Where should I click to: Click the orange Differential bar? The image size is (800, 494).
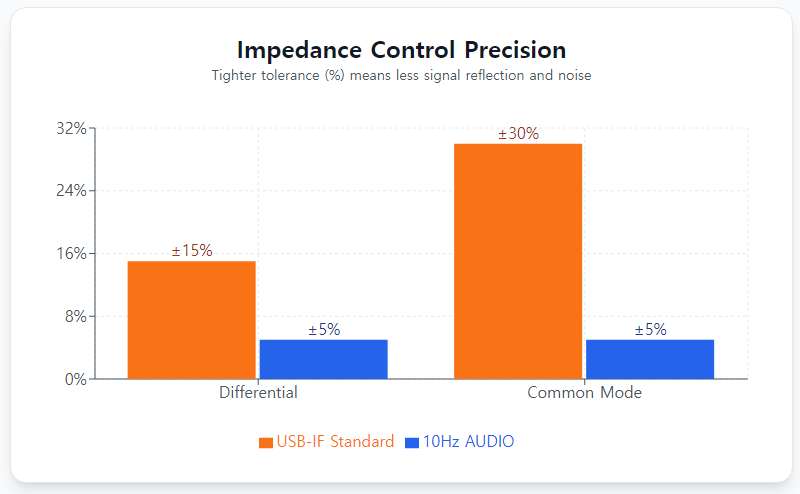coord(192,320)
